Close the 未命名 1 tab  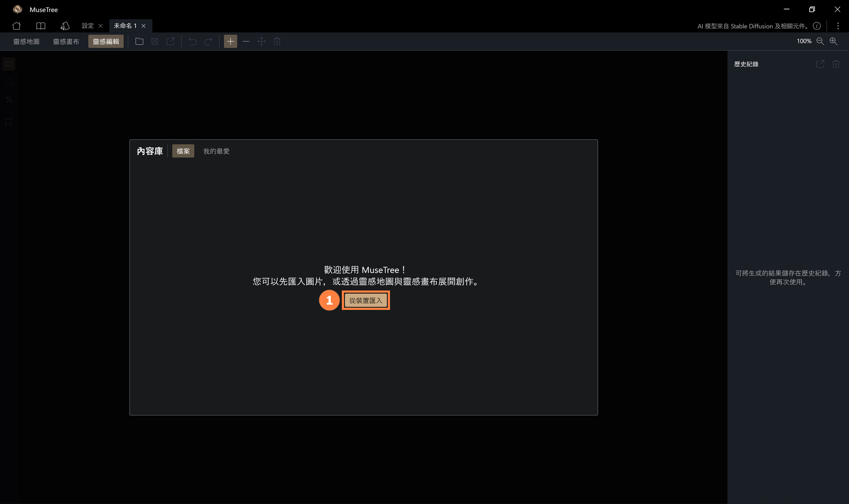coord(143,26)
